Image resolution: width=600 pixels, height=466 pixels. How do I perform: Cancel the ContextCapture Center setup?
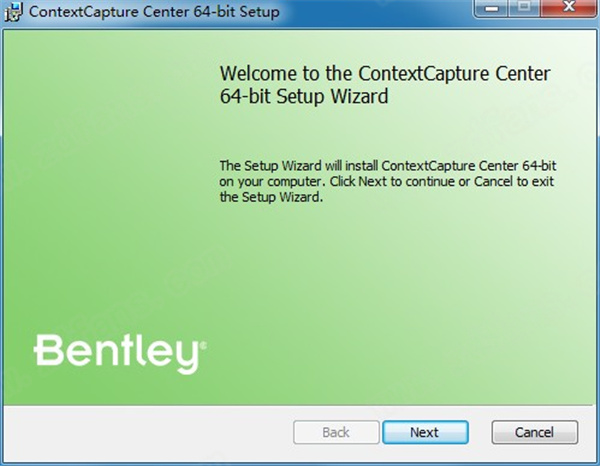[535, 432]
